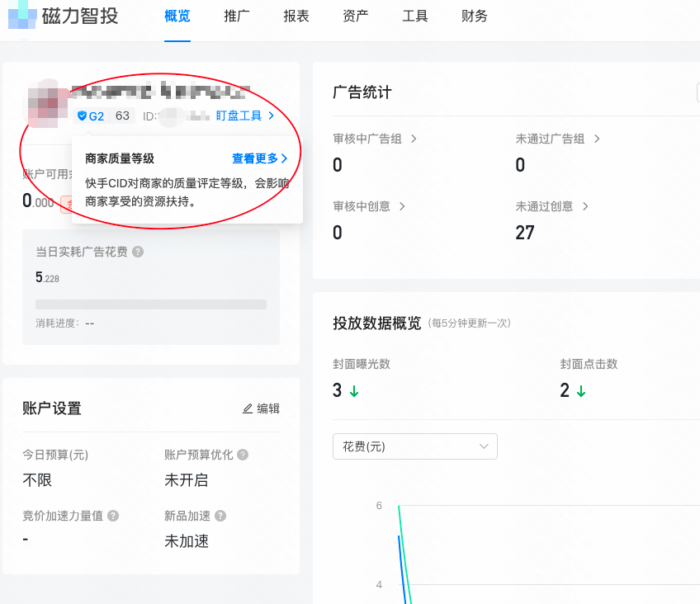
Task: Switch to the 报表 tab
Action: pos(296,16)
